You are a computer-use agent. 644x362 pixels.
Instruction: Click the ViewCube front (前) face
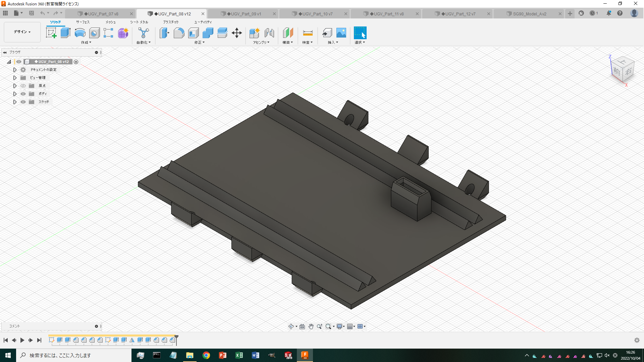(x=616, y=71)
